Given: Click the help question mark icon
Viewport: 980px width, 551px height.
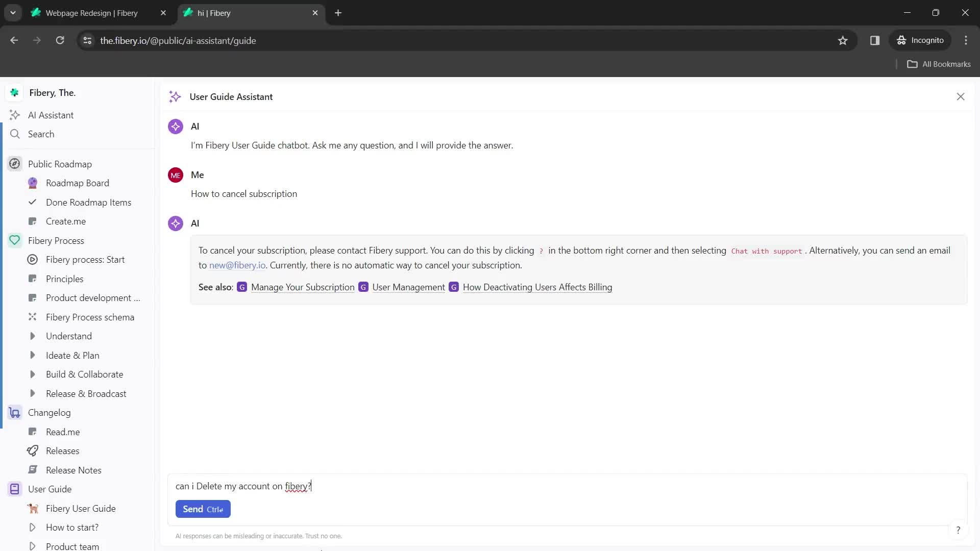Looking at the screenshot, I should pyautogui.click(x=958, y=530).
